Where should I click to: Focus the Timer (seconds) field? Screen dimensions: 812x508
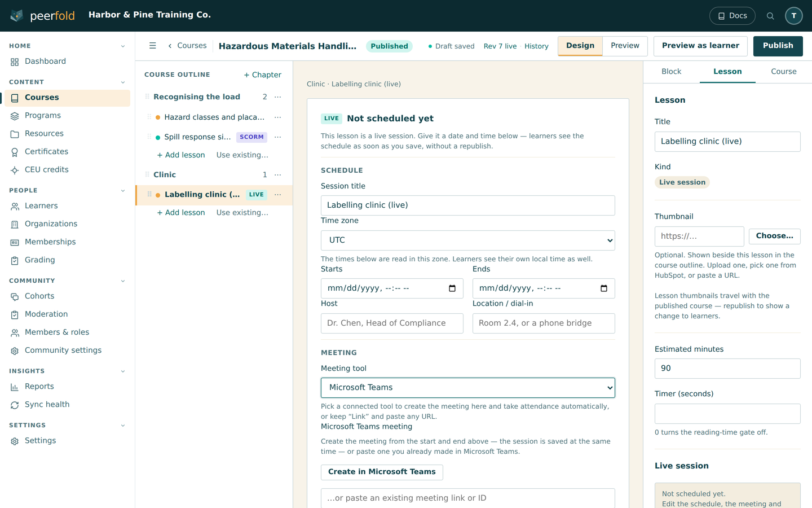[727, 414]
